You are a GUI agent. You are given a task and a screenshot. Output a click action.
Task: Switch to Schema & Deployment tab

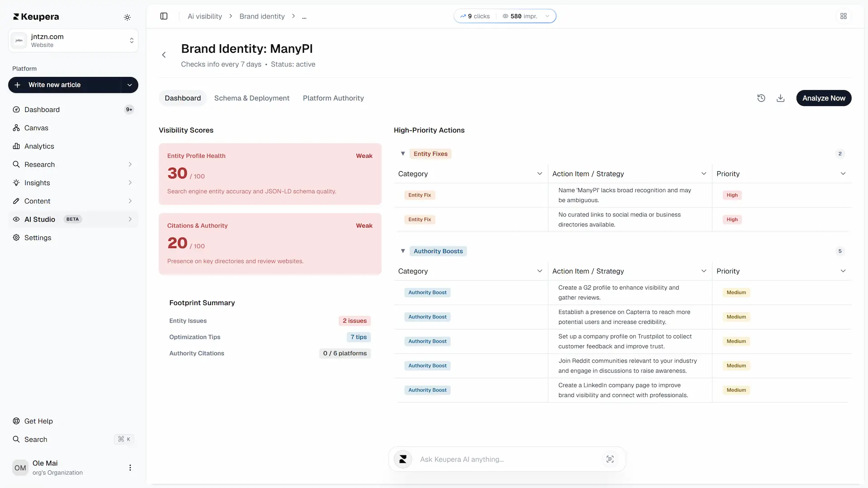pyautogui.click(x=252, y=98)
